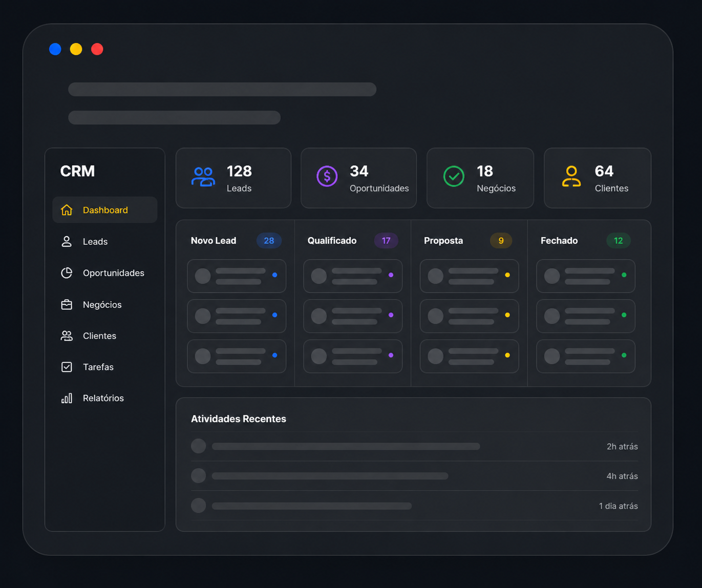
Task: Click the Leads person icon in sidebar
Action: pyautogui.click(x=67, y=241)
